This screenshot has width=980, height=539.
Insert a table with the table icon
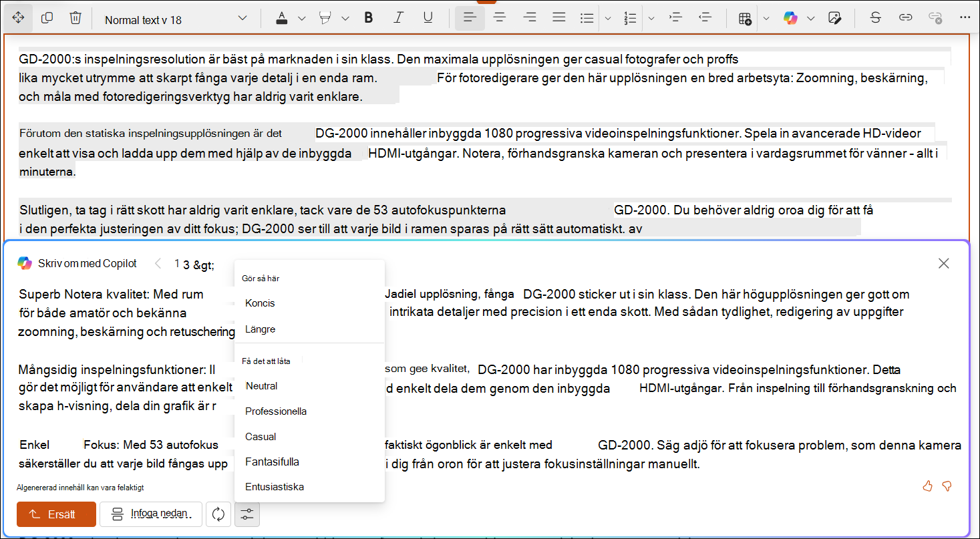click(x=746, y=18)
